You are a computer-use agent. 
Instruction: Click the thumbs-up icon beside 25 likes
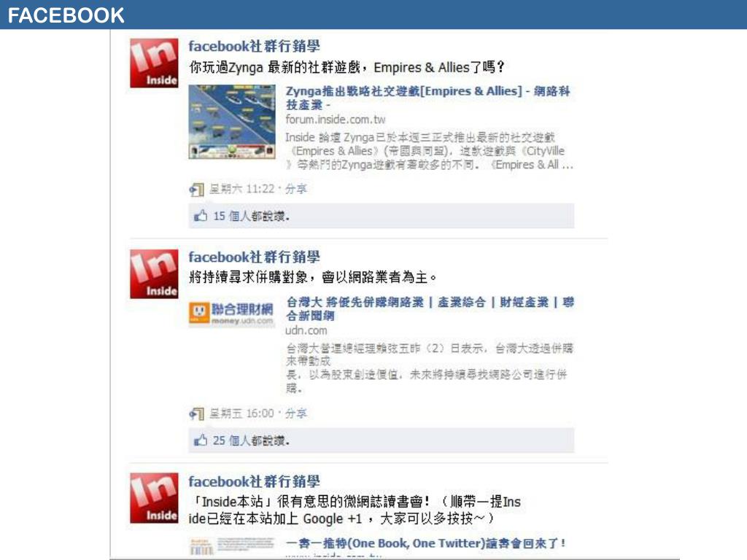(201, 440)
